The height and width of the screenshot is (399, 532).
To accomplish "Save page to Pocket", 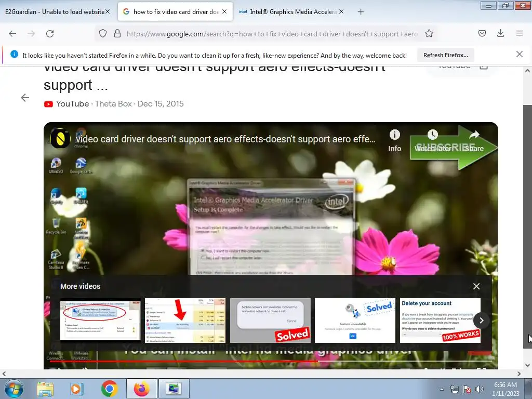I will coord(482,33).
